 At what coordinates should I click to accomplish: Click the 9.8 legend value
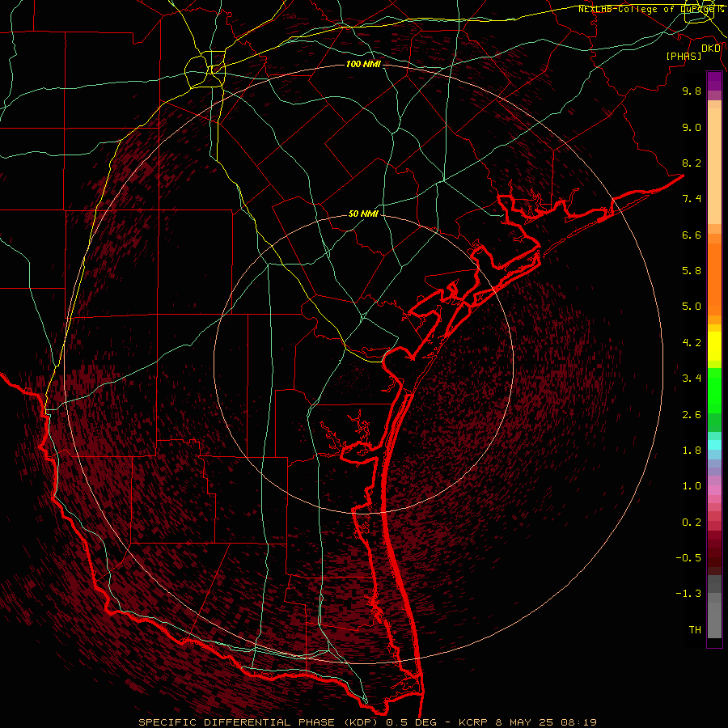[x=692, y=91]
